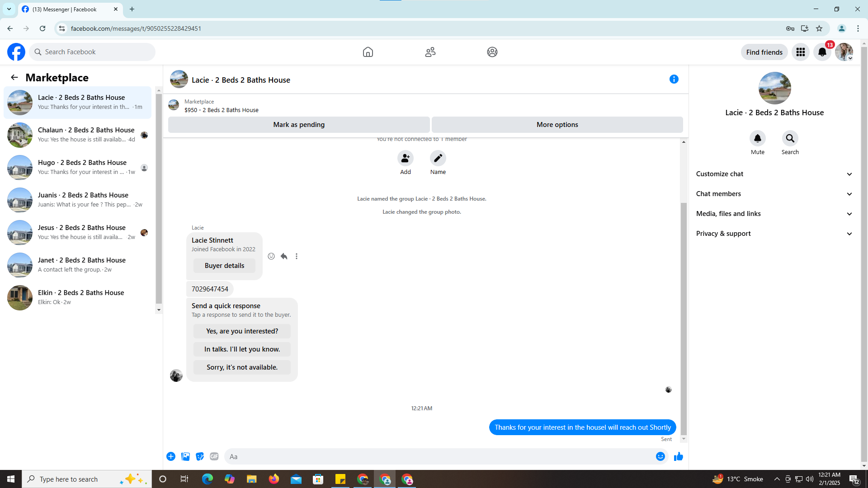Choose a GIF to send
Viewport: 868px width, 488px height.
(x=214, y=456)
